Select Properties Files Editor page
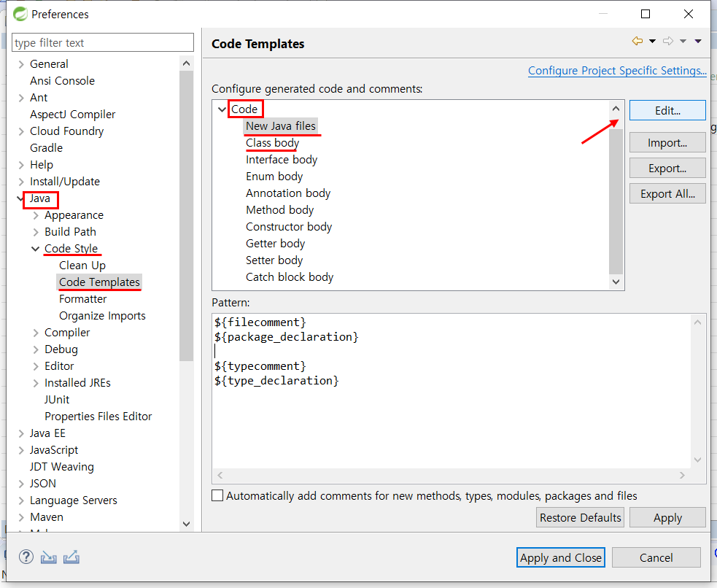Viewport: 717px width, 588px height. click(98, 417)
